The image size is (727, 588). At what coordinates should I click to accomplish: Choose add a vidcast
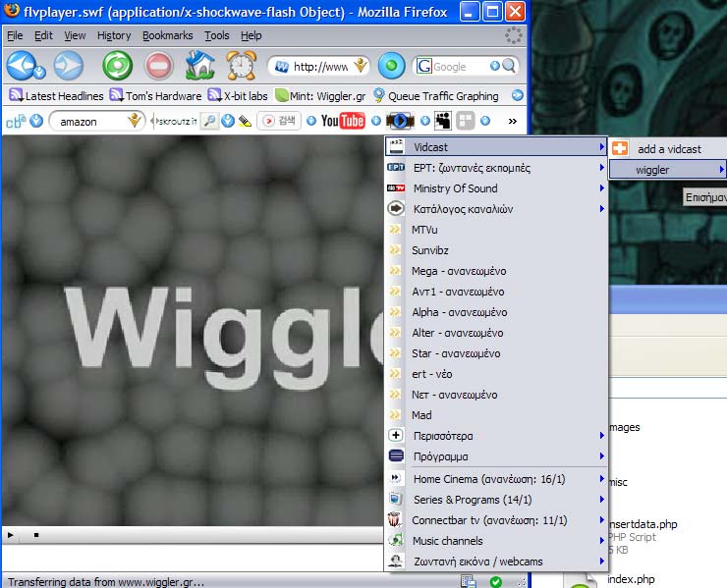pyautogui.click(x=668, y=149)
